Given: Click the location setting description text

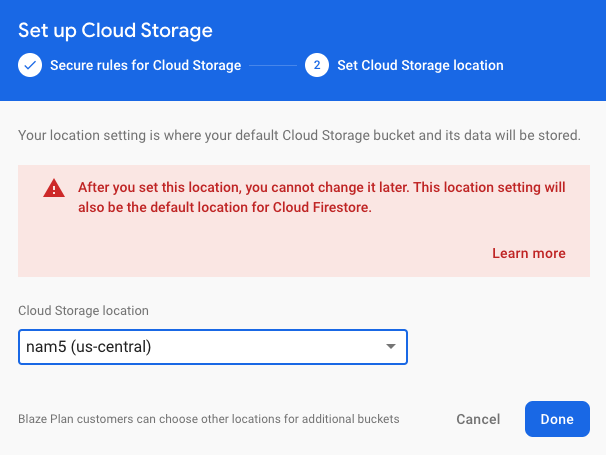Looking at the screenshot, I should click(x=300, y=134).
